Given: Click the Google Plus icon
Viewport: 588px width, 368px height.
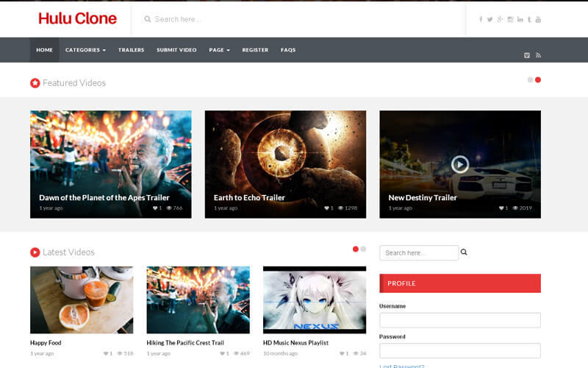Looking at the screenshot, I should pos(500,19).
